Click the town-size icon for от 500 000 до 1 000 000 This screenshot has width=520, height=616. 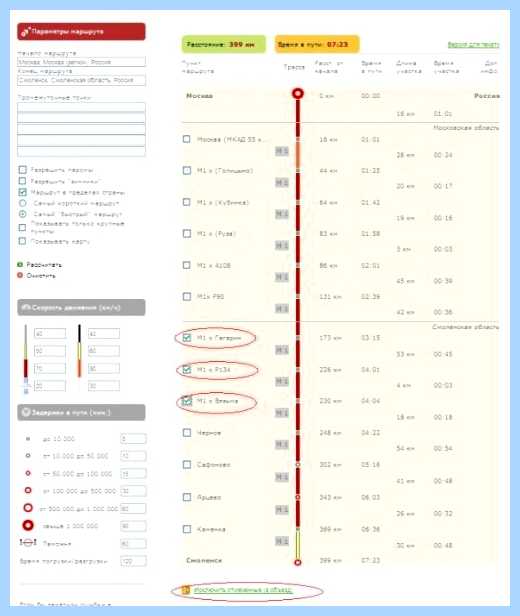(28, 508)
